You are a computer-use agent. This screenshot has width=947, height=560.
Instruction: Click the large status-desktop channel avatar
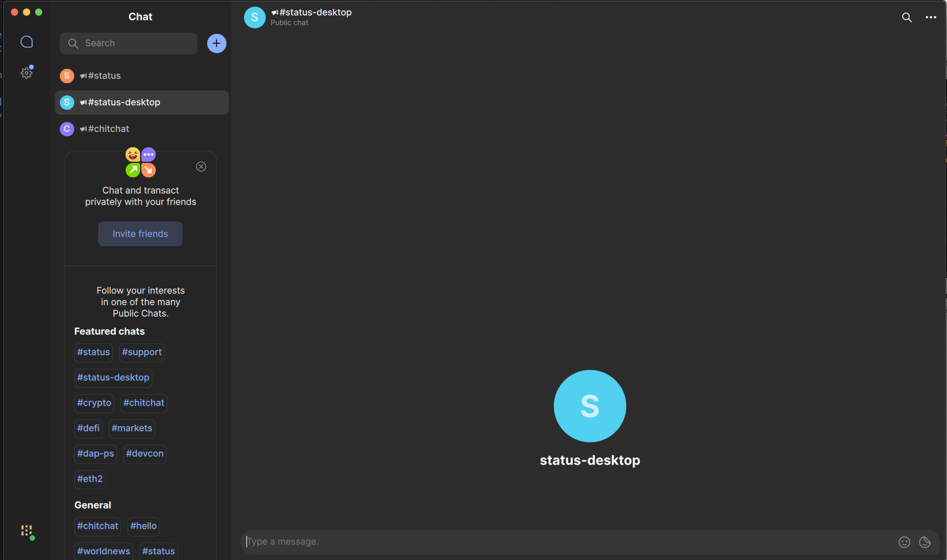(x=590, y=406)
